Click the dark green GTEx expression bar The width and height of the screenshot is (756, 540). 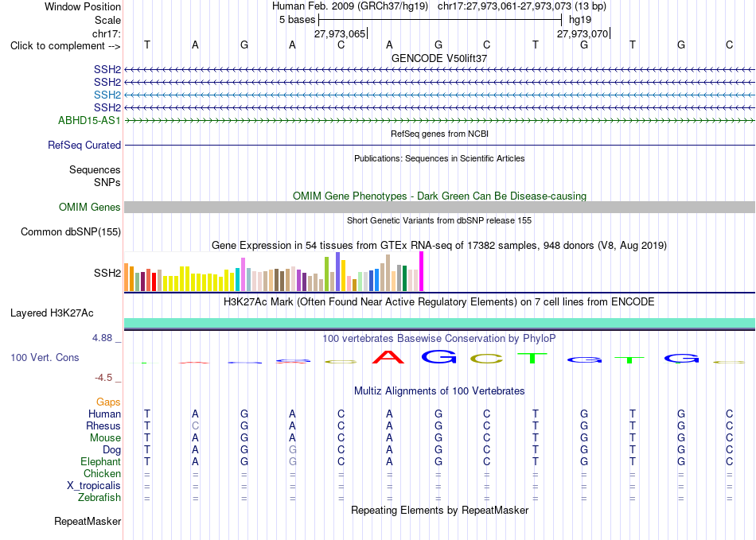pos(404,278)
